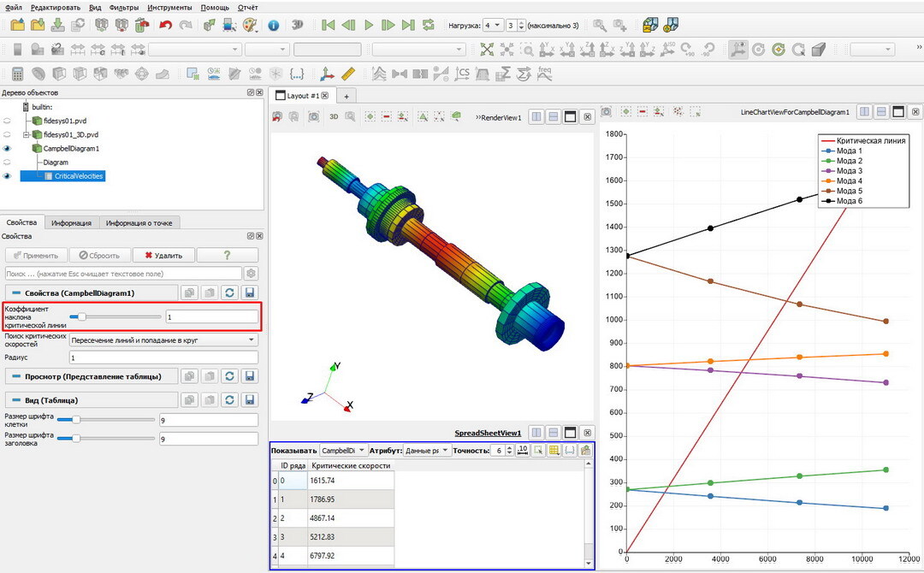Click the Применить button
The width and height of the screenshot is (924, 573).
(x=36, y=255)
